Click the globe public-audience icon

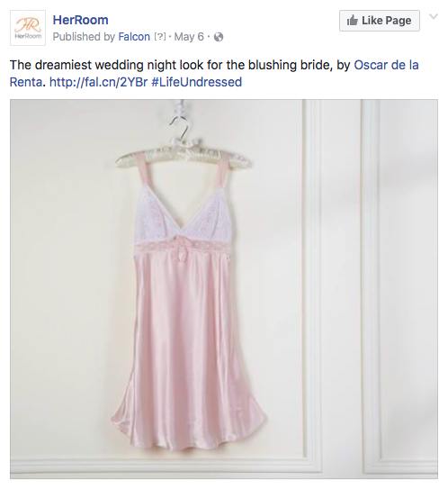(219, 37)
